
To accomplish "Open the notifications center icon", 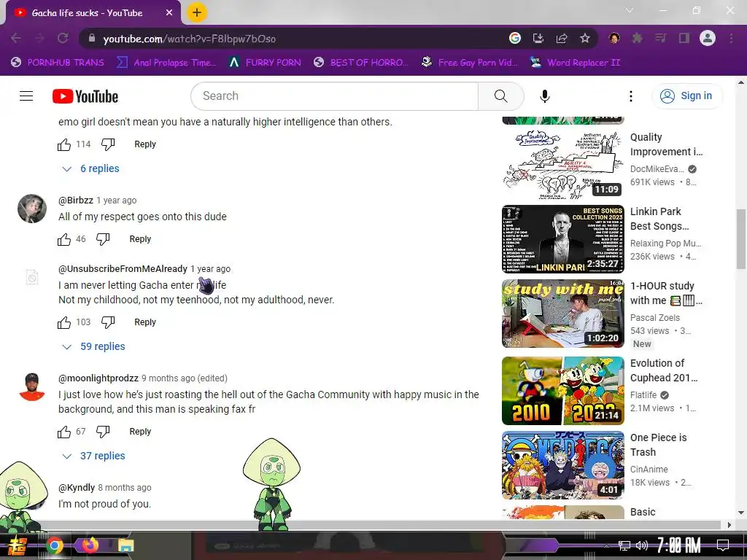I will coord(723,545).
